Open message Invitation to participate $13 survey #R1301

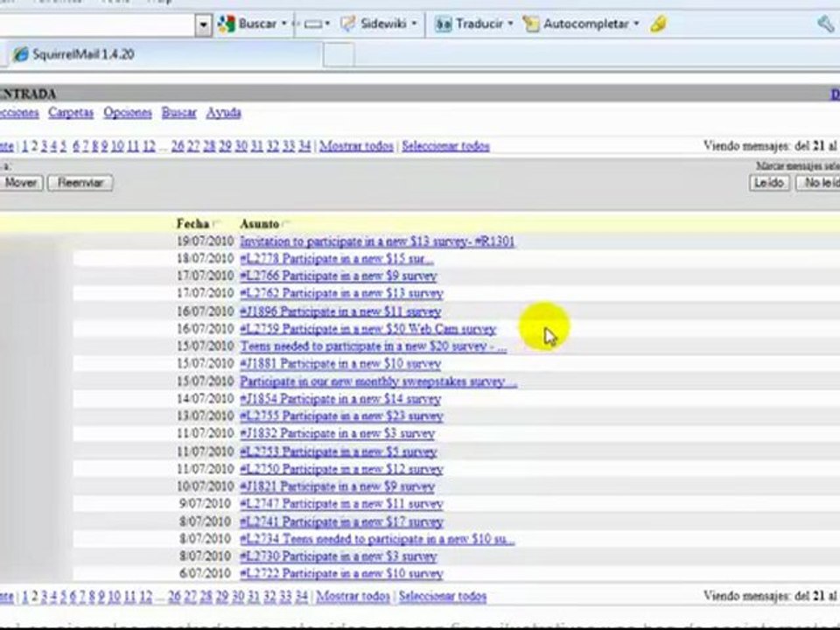[x=377, y=241]
